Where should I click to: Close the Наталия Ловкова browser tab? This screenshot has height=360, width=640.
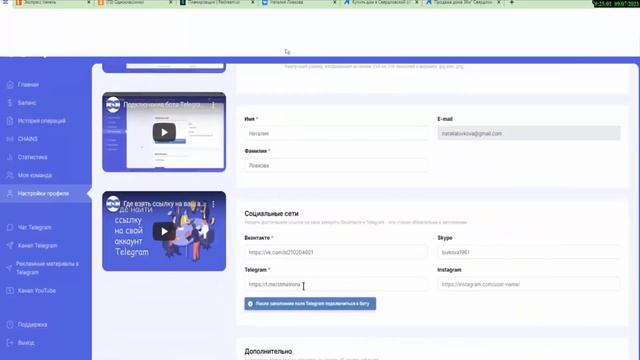click(334, 2)
